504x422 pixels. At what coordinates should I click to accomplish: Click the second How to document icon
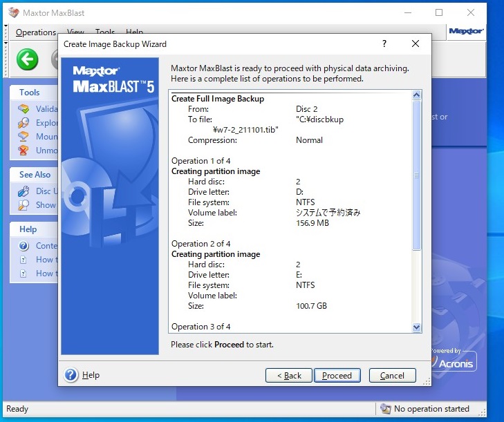coord(23,274)
